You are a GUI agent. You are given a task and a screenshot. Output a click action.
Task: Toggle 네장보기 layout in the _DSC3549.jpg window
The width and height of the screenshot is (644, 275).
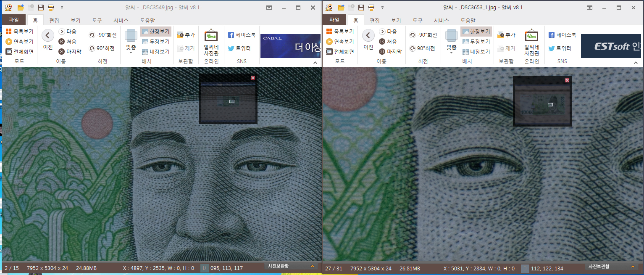pos(155,52)
